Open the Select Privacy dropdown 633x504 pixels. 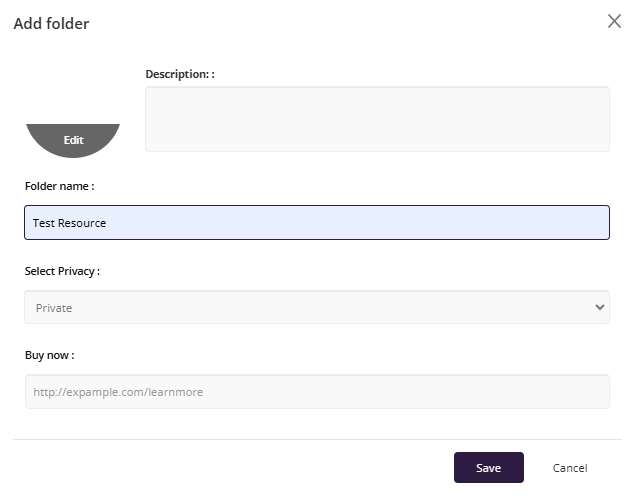coord(316,307)
